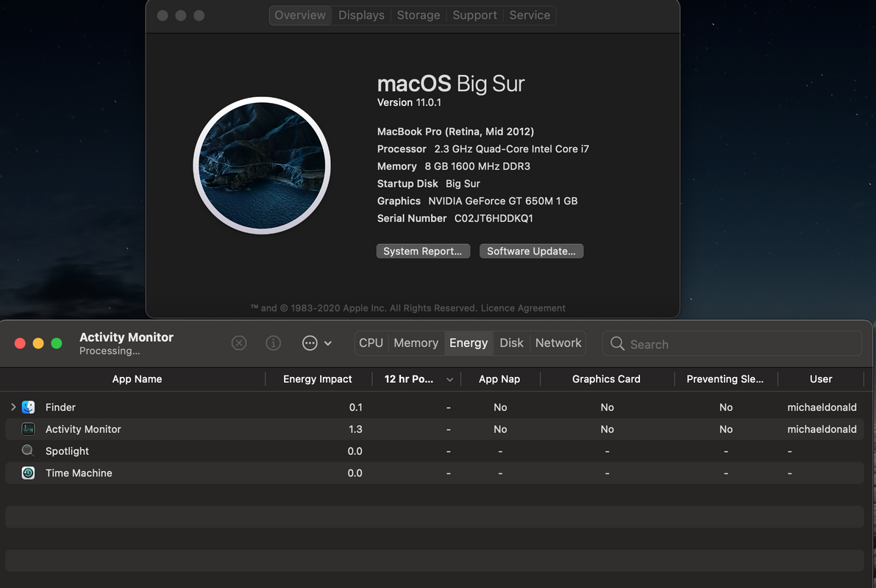
Task: Sort by App Nap column header
Action: coord(499,379)
